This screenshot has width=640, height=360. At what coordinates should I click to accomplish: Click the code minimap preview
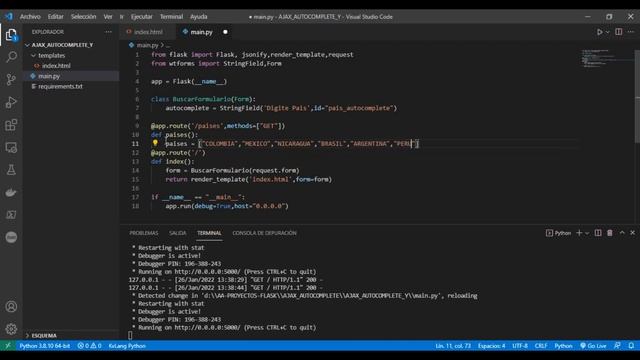coord(607,58)
